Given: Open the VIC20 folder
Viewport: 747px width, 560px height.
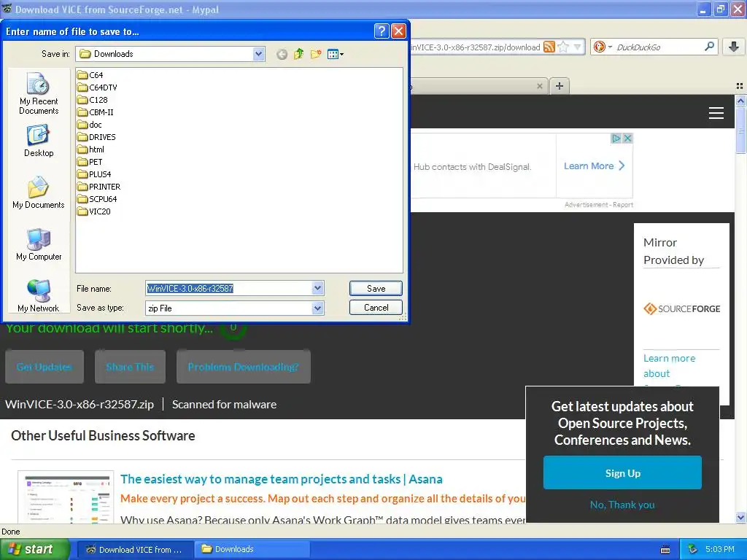Looking at the screenshot, I should (x=94, y=211).
